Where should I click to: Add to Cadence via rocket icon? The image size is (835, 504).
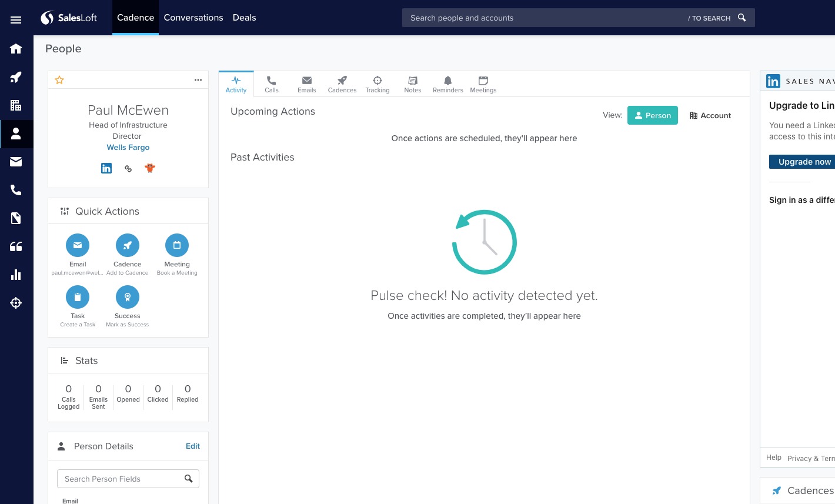click(x=128, y=246)
